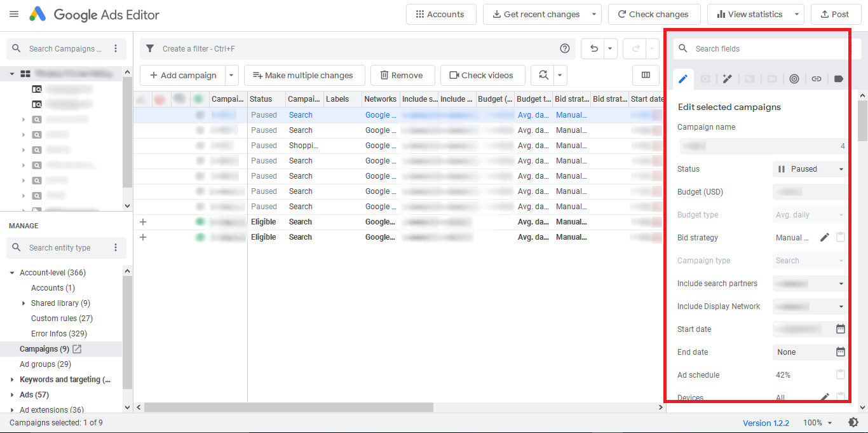The width and height of the screenshot is (868, 433).
Task: Click Check changes button
Action: click(x=654, y=14)
